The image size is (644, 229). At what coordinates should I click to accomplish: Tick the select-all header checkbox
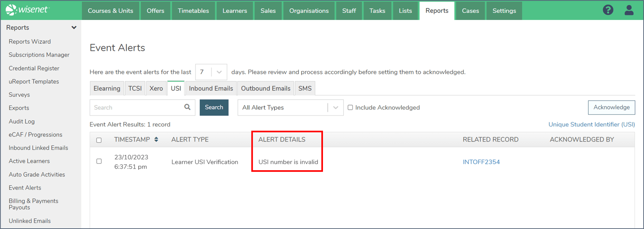(99, 140)
